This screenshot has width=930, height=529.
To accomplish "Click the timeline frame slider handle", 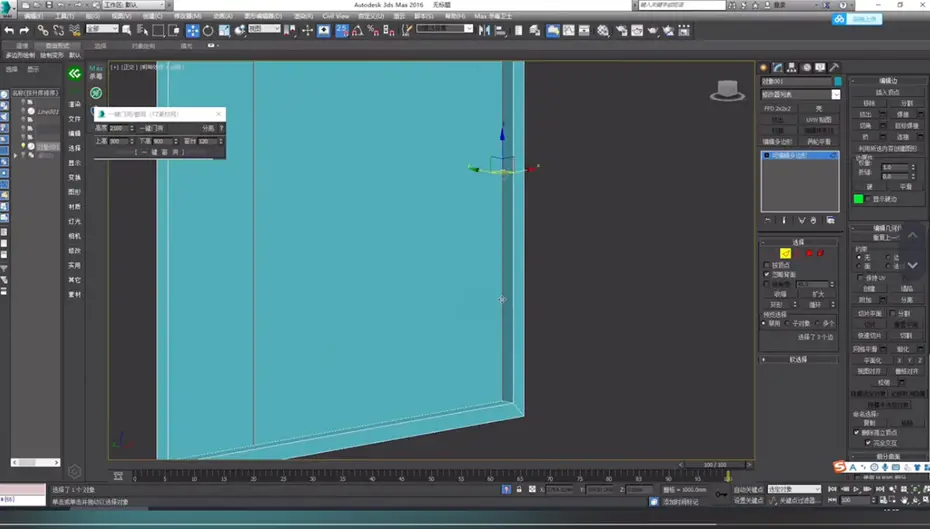I will [715, 465].
